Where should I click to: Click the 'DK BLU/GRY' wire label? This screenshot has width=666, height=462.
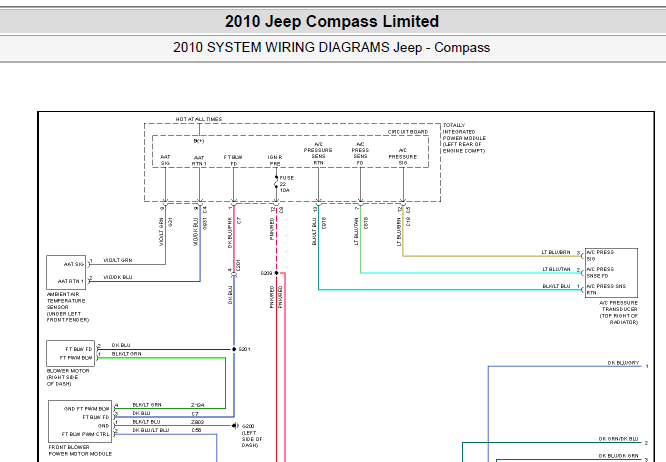click(x=623, y=363)
